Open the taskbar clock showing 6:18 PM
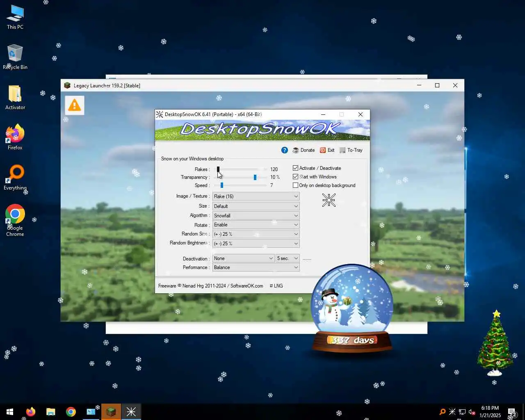Image resolution: width=525 pixels, height=420 pixels. [x=490, y=412]
